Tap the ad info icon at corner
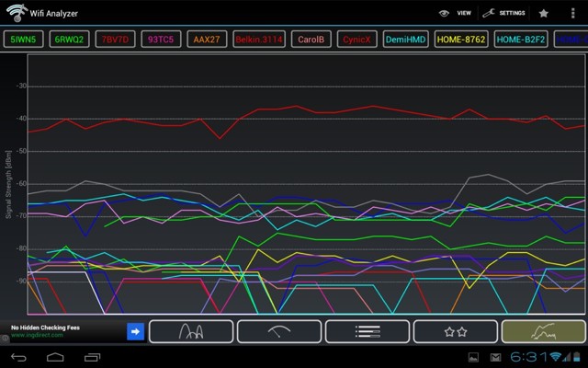Image resolution: width=588 pixels, height=368 pixels. [5, 338]
